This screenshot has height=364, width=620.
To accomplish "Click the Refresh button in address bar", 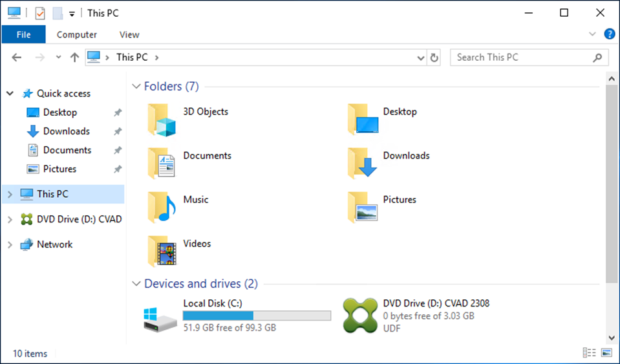I will (434, 58).
